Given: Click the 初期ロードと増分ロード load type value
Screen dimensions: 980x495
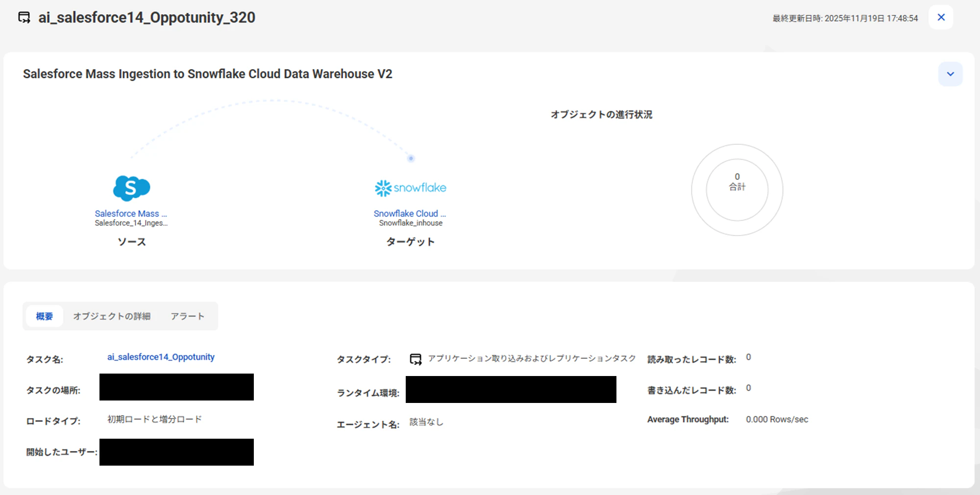Looking at the screenshot, I should click(x=154, y=419).
